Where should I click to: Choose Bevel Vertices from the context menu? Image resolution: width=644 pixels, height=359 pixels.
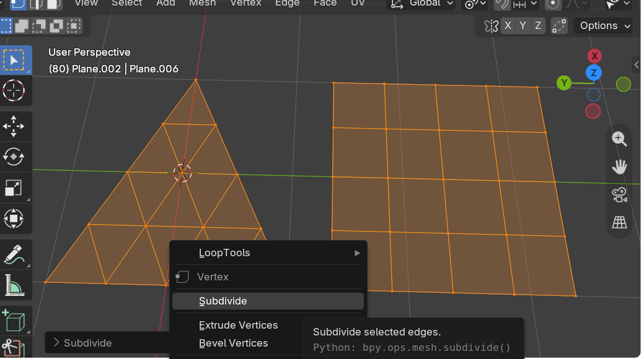coord(233,344)
